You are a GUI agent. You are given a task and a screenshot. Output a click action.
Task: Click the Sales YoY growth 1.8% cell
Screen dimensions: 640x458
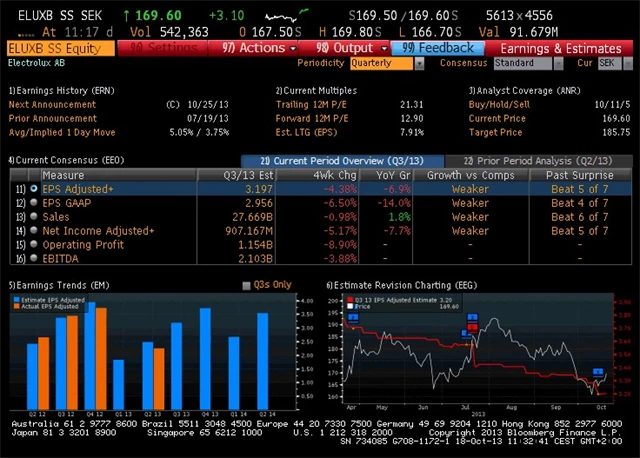[400, 217]
